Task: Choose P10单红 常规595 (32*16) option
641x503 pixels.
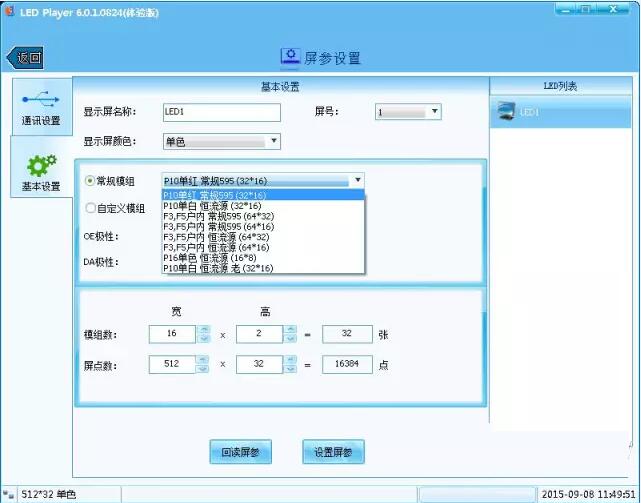Action: tap(263, 195)
